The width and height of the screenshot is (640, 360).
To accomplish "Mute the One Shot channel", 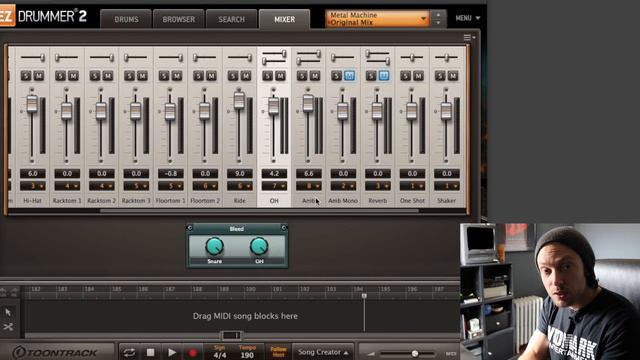I will 418,76.
